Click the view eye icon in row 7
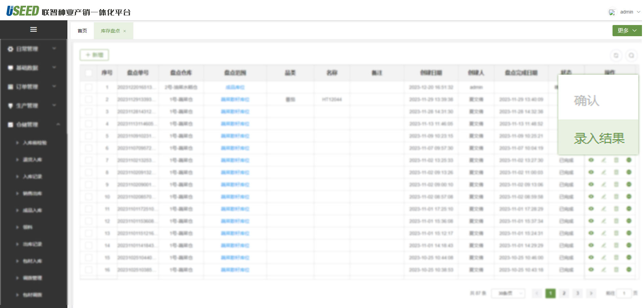Screen dimensions: 644x308 pyautogui.click(x=591, y=160)
